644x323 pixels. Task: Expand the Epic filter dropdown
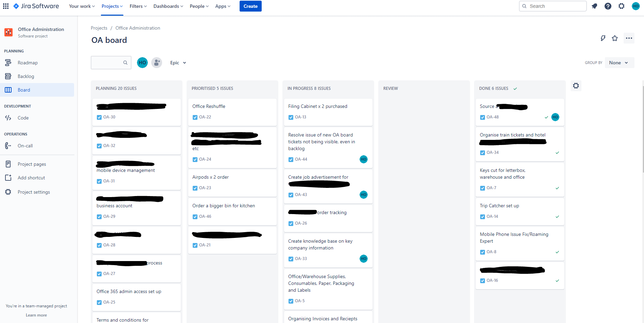[x=178, y=63]
